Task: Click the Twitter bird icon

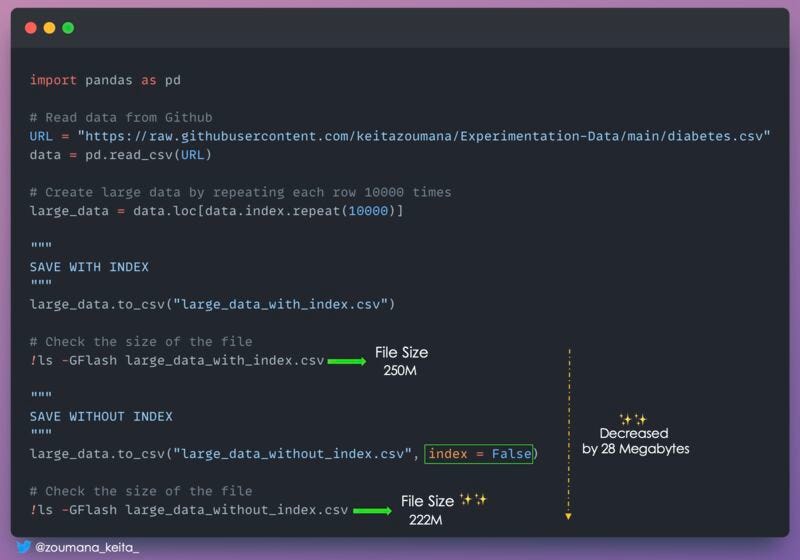Action: (x=23, y=547)
